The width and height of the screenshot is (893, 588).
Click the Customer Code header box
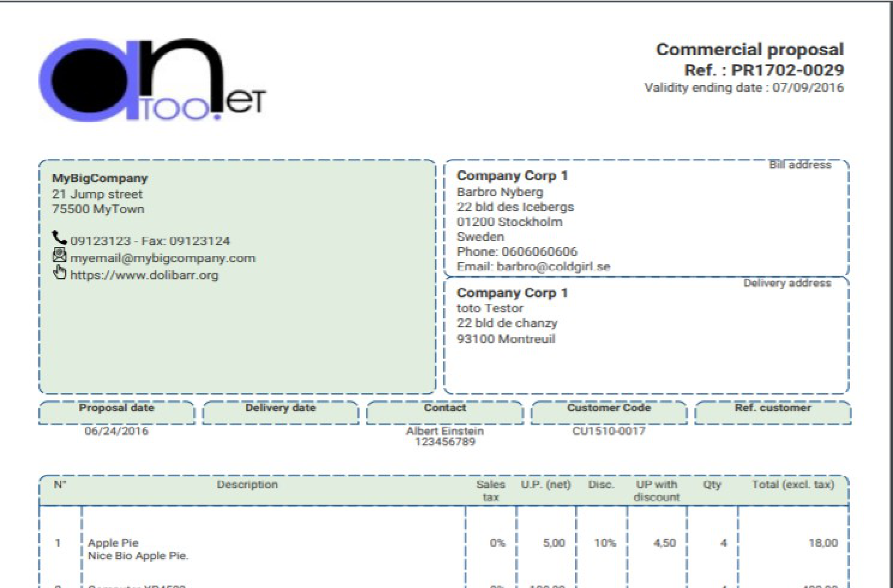609,412
